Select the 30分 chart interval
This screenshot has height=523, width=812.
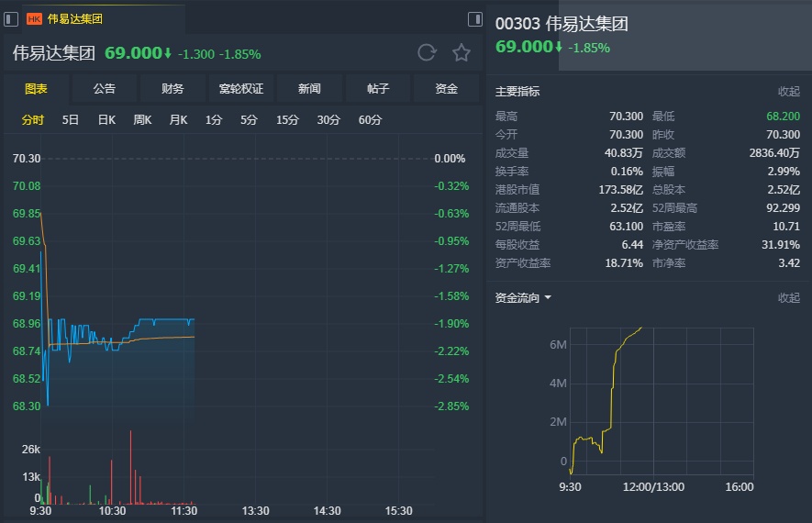click(x=328, y=120)
